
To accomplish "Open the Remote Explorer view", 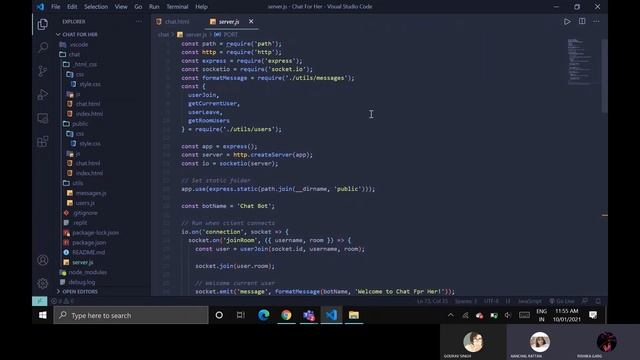I will (42, 118).
